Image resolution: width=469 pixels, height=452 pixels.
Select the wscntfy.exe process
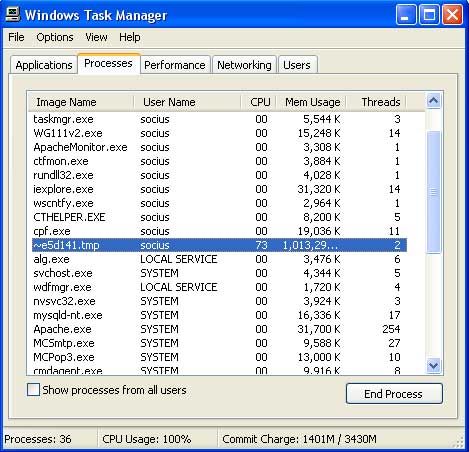[x=219, y=203]
